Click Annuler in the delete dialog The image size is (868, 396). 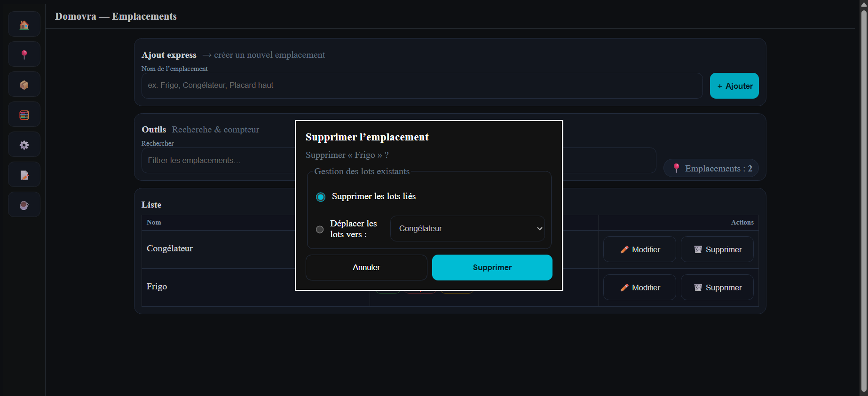366,267
